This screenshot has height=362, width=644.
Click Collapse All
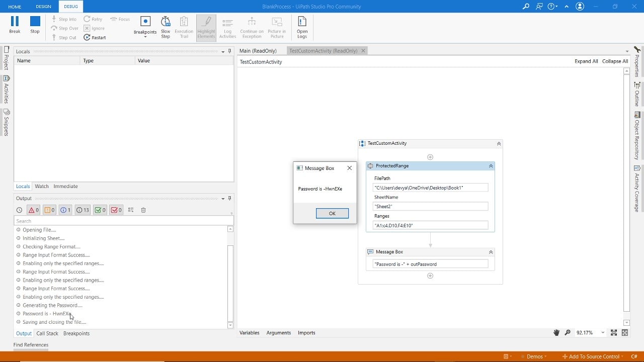pos(615,61)
